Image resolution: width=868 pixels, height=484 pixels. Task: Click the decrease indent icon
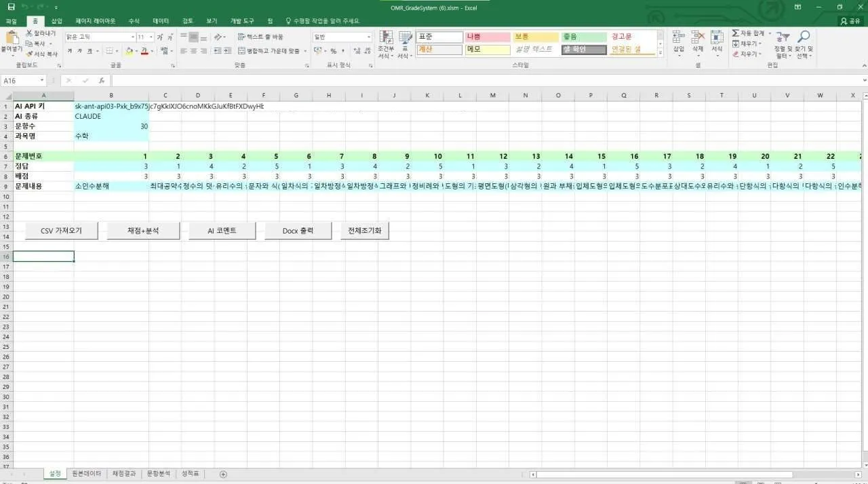[217, 51]
